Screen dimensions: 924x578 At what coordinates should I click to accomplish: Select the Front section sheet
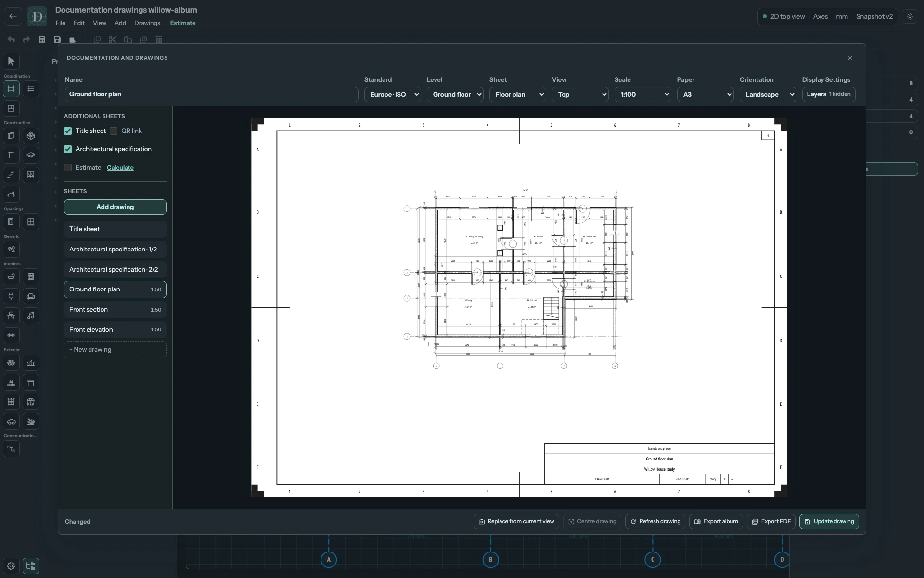[115, 310]
